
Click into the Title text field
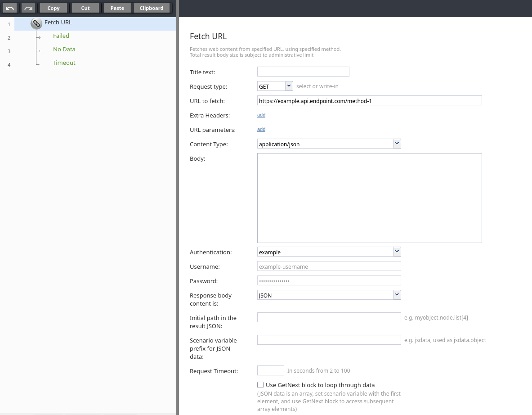tap(303, 72)
